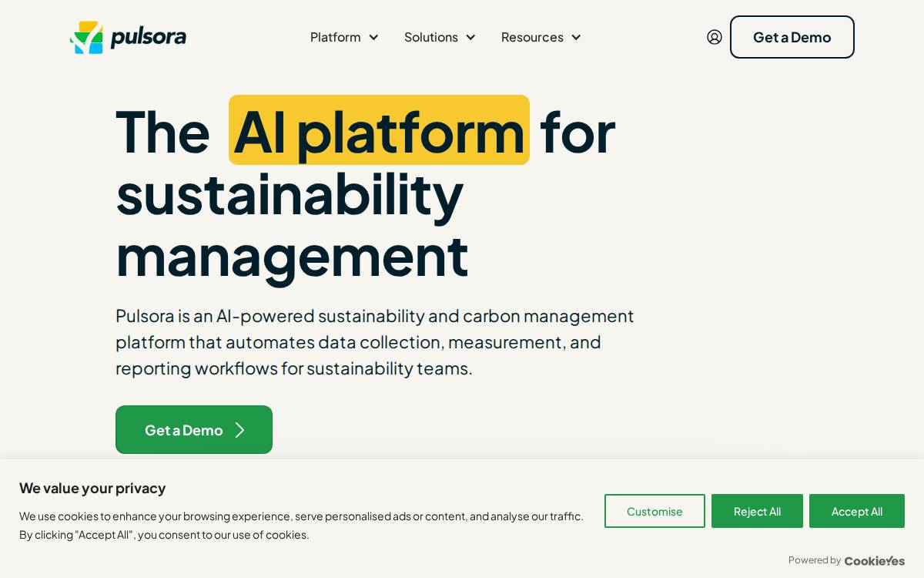
Task: Expand the Resources dropdown chevron
Action: point(576,37)
